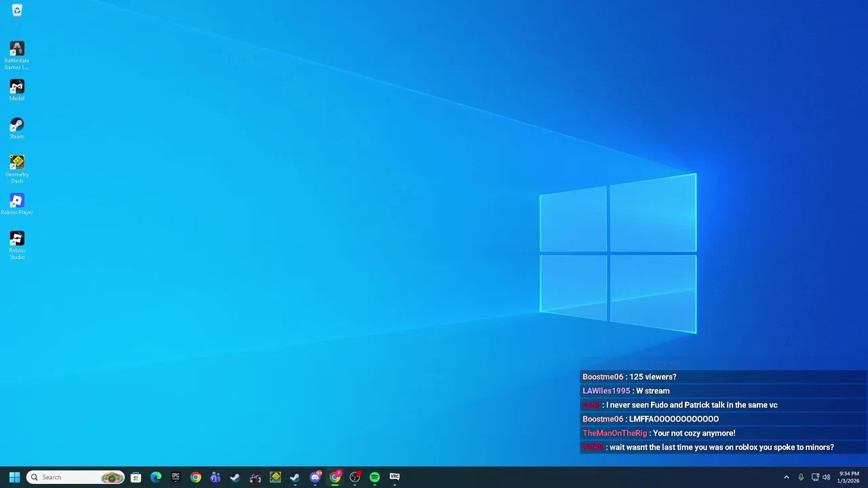Image resolution: width=868 pixels, height=488 pixels.
Task: Open the volume speaker tray icon
Action: click(827, 477)
